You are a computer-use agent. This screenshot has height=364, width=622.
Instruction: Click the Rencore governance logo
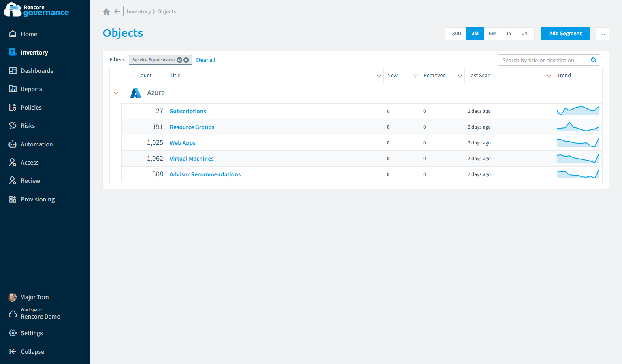pyautogui.click(x=36, y=10)
